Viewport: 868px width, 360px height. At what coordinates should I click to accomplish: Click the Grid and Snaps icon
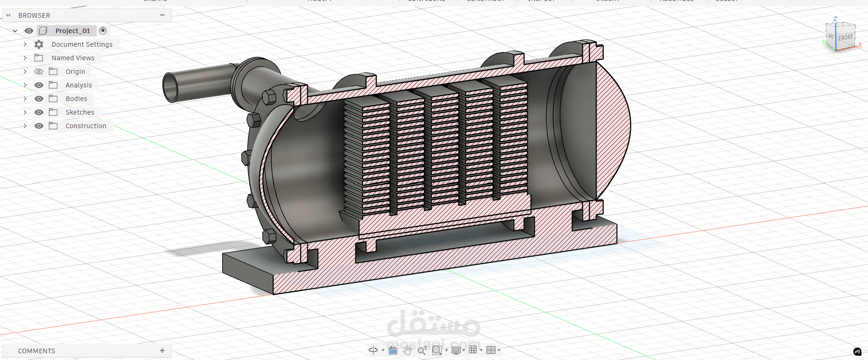(473, 350)
